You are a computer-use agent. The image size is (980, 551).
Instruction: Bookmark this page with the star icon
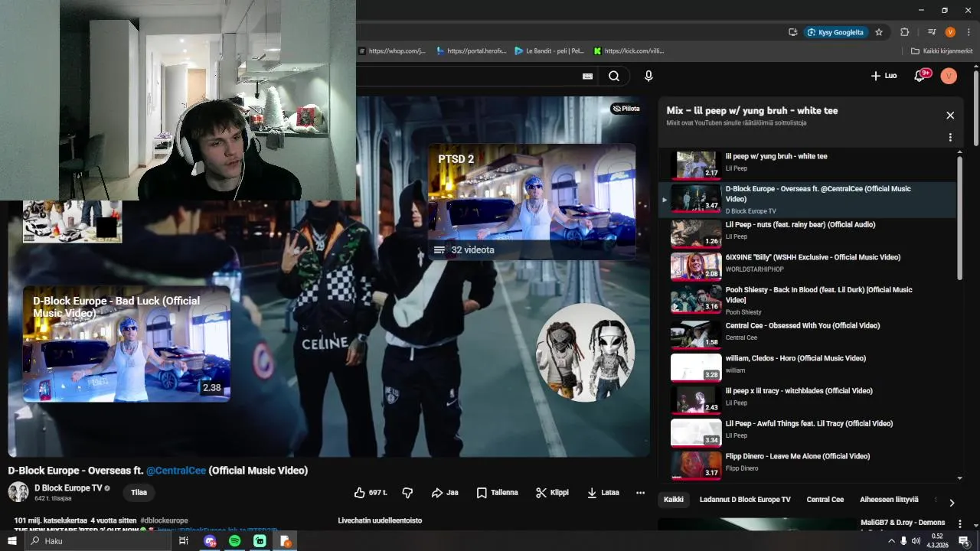[879, 32]
